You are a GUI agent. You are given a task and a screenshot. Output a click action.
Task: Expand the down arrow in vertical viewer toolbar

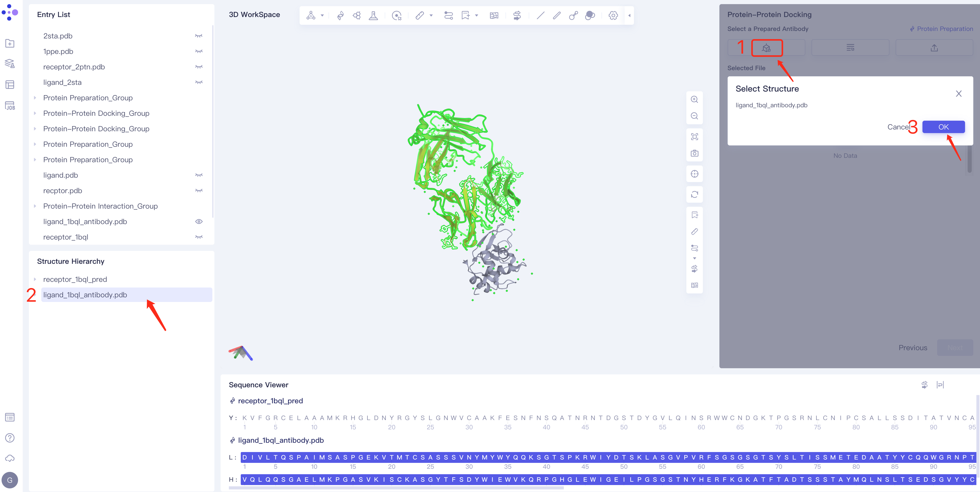(x=694, y=259)
